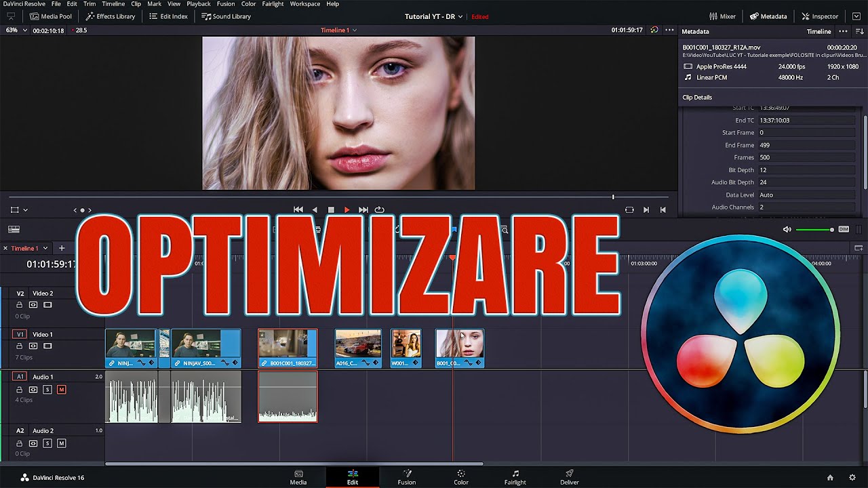Image resolution: width=868 pixels, height=488 pixels.
Task: Open the Media Pool panel
Action: tap(51, 16)
